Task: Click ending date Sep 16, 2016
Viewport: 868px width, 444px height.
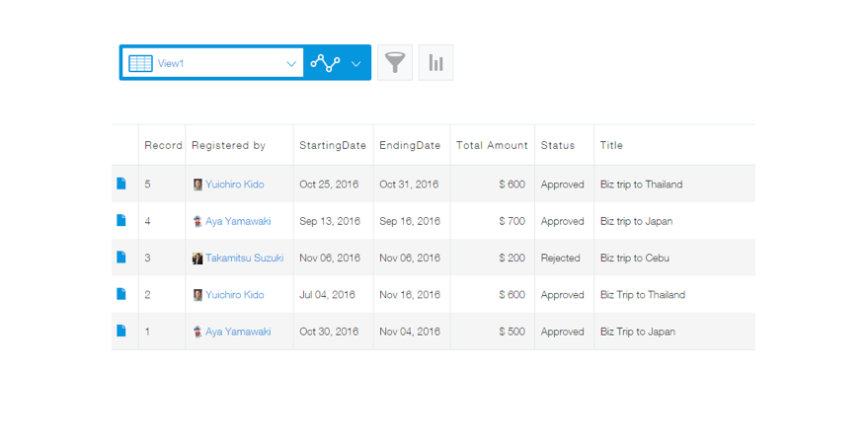Action: pos(410,221)
